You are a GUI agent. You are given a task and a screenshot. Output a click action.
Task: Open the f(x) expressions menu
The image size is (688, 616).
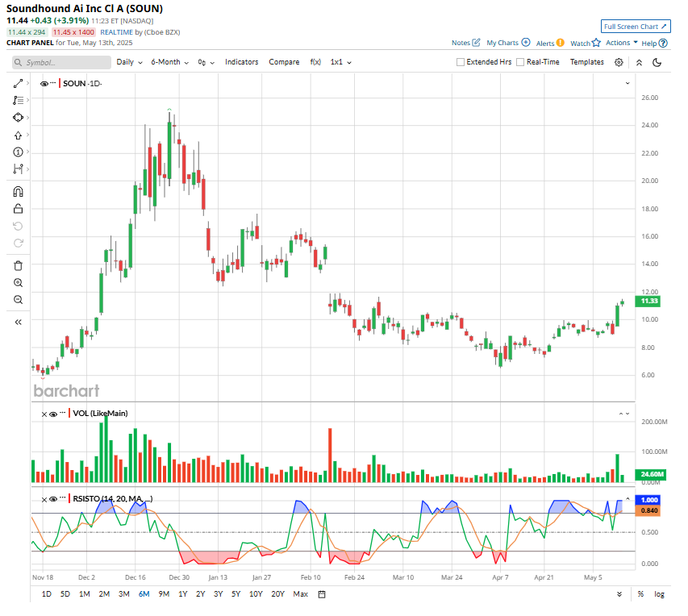[x=315, y=62]
